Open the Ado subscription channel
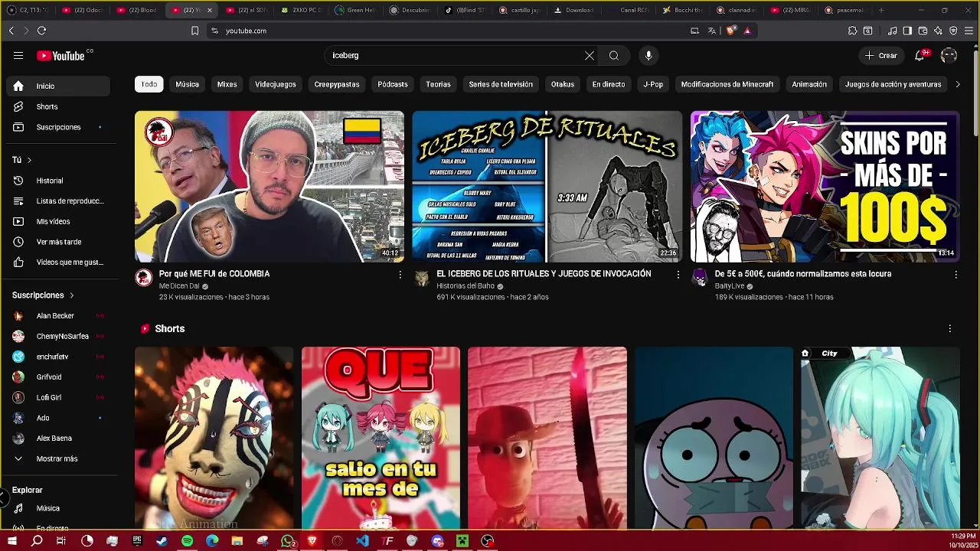This screenshot has height=551, width=980. (58, 418)
